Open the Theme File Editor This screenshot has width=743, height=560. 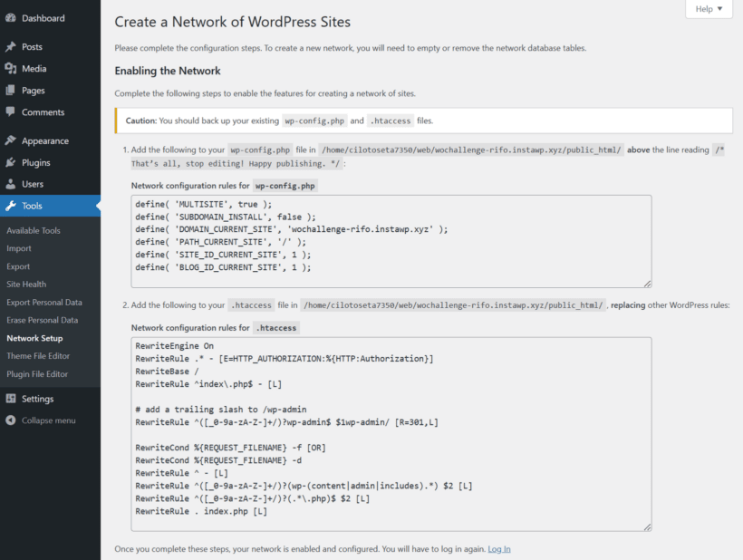(x=40, y=355)
